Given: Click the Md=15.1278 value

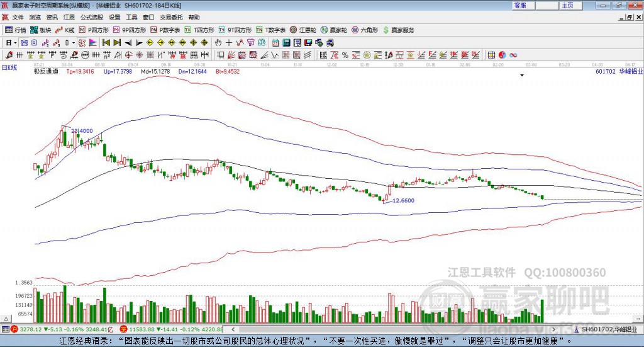Looking at the screenshot, I should click(155, 72).
